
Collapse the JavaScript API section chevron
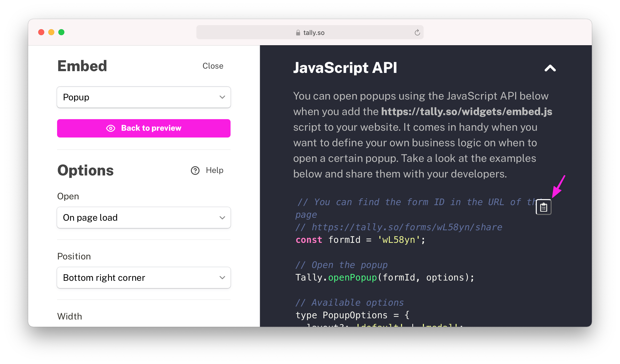550,68
